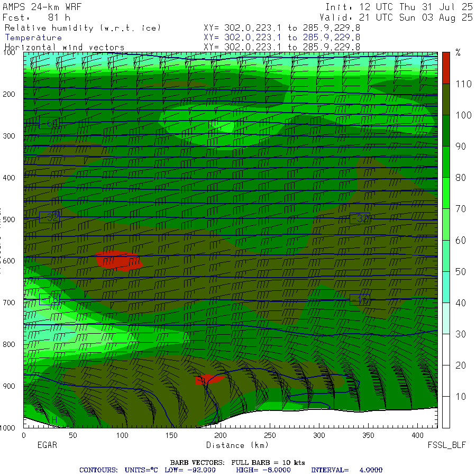
Task: Click the 'AMPS 24-km WRF' title text
Action: [42, 7]
